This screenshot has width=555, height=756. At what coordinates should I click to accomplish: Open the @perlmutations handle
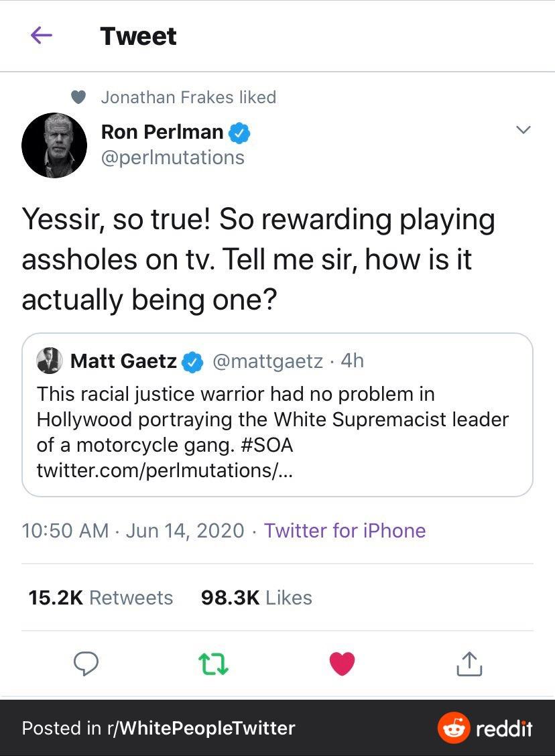(x=172, y=157)
